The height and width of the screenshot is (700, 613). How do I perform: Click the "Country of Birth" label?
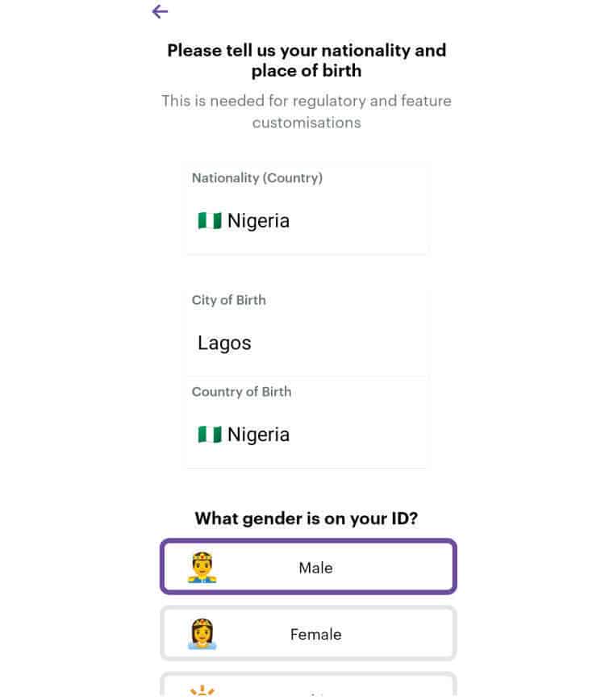click(241, 392)
